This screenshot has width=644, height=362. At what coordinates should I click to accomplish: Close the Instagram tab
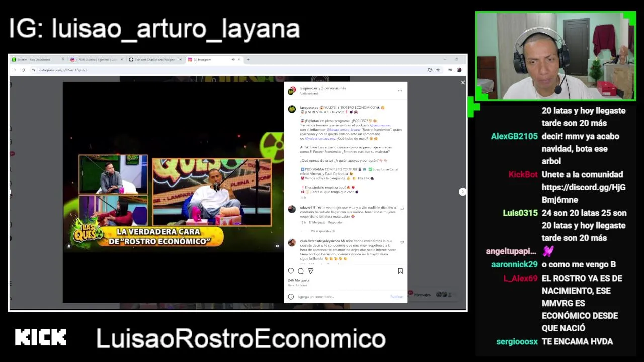[239, 59]
